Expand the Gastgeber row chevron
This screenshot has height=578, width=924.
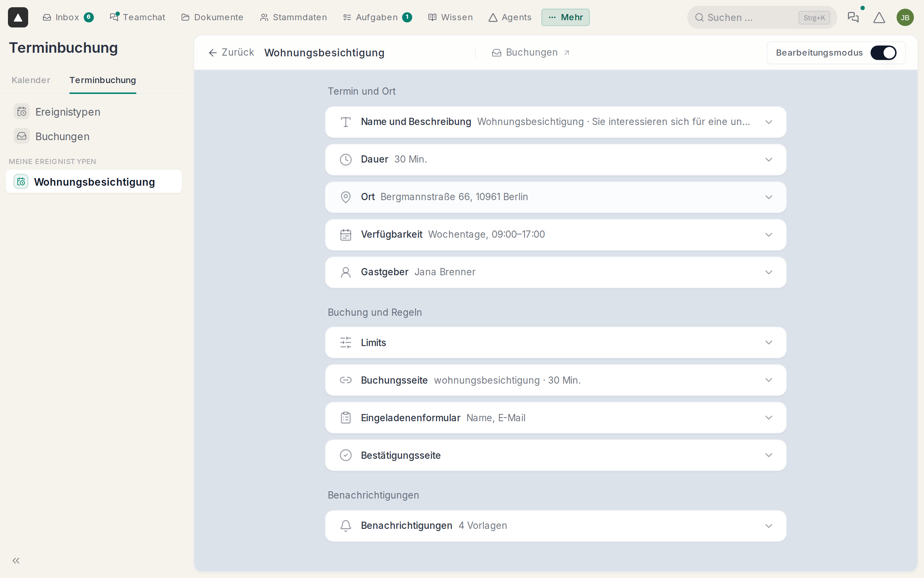[768, 272]
